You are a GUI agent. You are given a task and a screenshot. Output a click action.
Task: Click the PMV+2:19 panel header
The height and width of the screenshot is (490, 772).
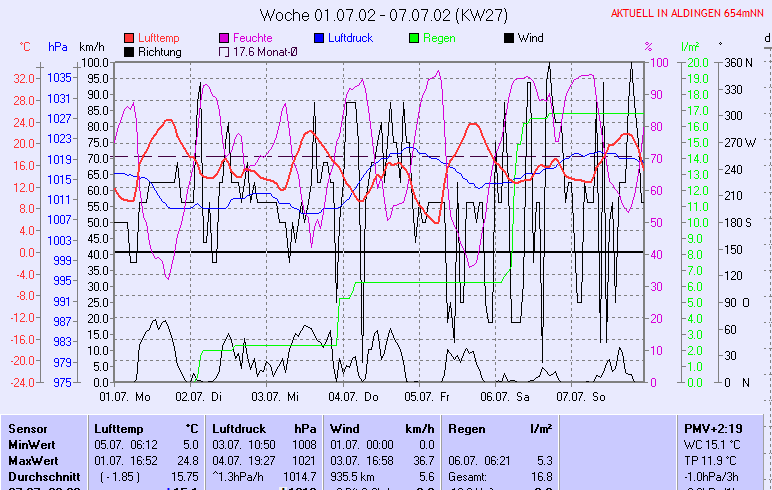[x=713, y=428]
